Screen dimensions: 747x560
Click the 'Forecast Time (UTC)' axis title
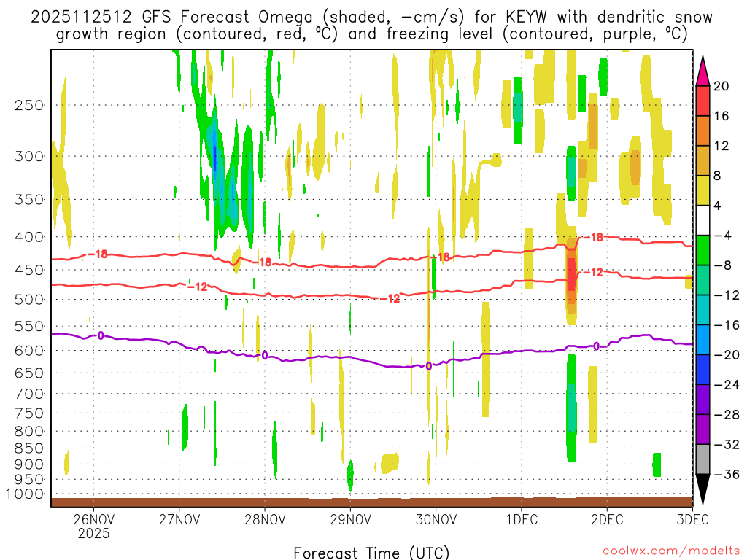371,553
